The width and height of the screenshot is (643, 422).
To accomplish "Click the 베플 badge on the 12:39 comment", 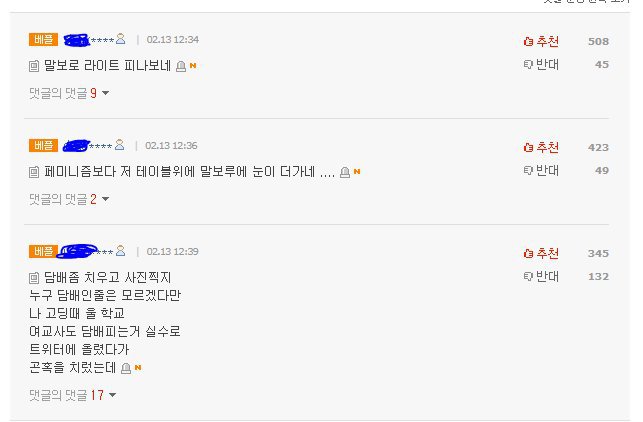I will (44, 251).
